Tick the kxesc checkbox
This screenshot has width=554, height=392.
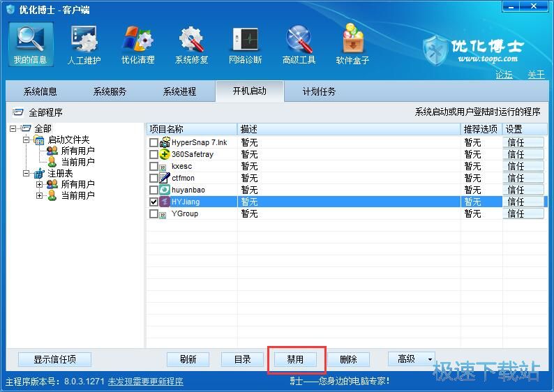point(154,166)
